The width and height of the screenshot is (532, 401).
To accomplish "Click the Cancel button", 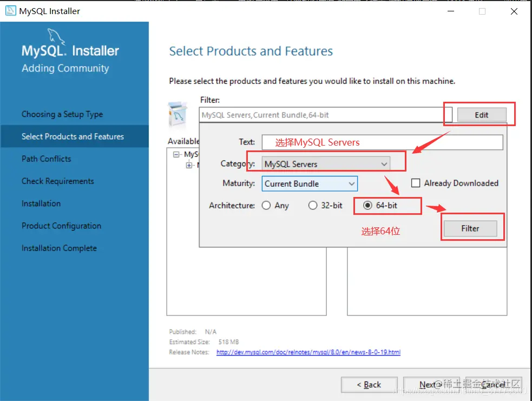I will tap(493, 385).
